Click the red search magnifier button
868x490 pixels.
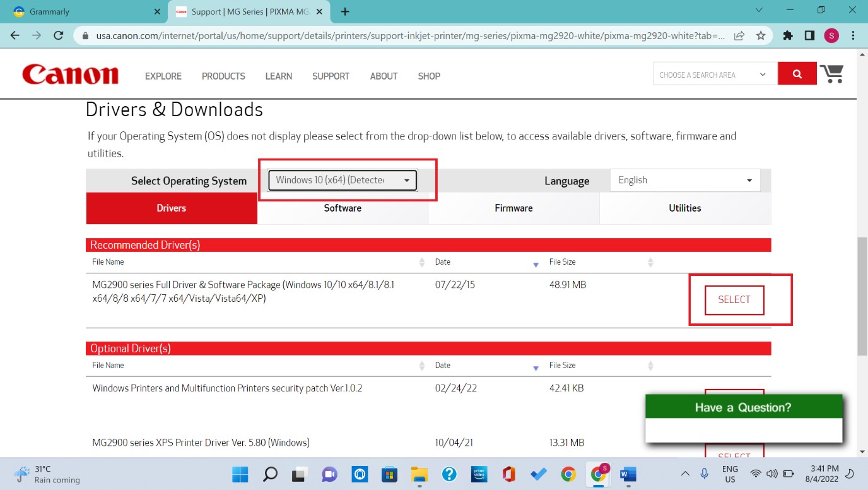point(797,73)
